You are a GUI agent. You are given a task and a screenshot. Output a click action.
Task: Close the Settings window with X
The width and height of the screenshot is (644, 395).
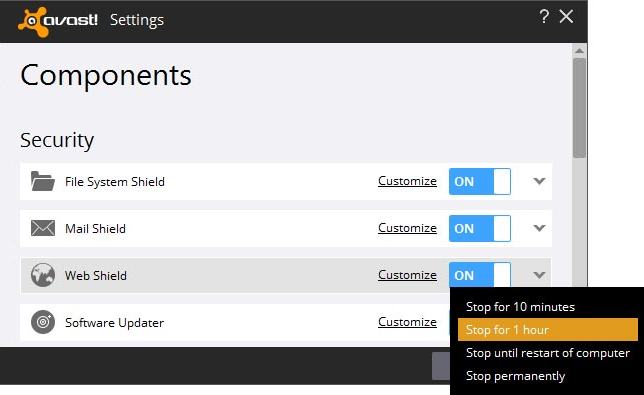pos(566,17)
